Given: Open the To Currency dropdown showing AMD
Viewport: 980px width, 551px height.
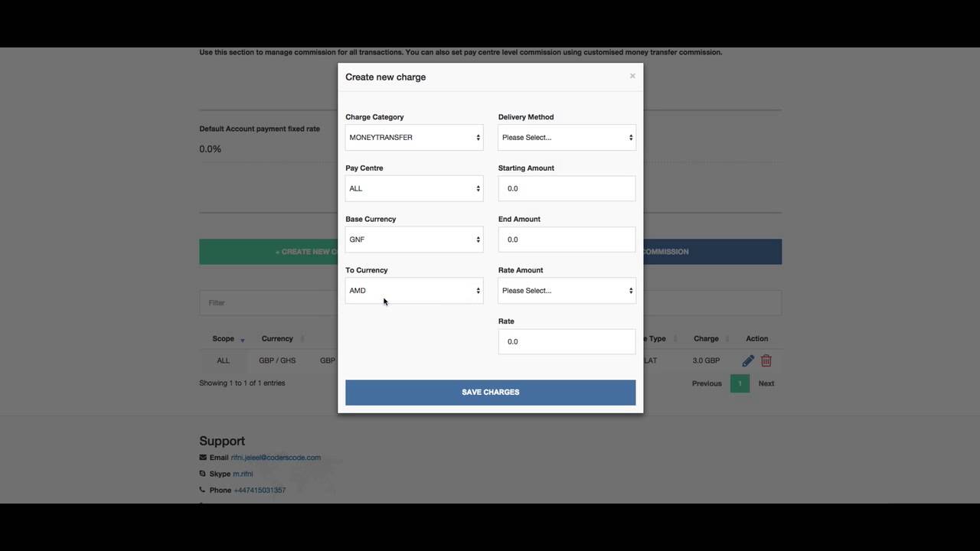Looking at the screenshot, I should 414,291.
